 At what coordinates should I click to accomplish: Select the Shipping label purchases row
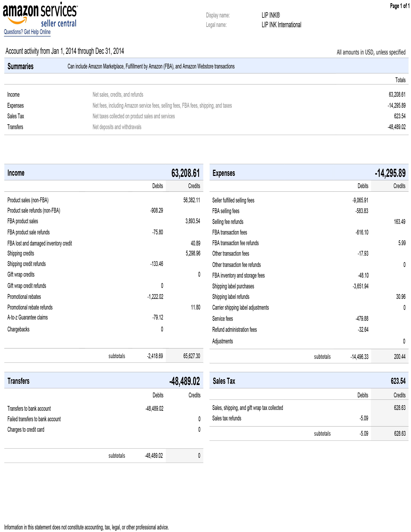[x=309, y=286]
